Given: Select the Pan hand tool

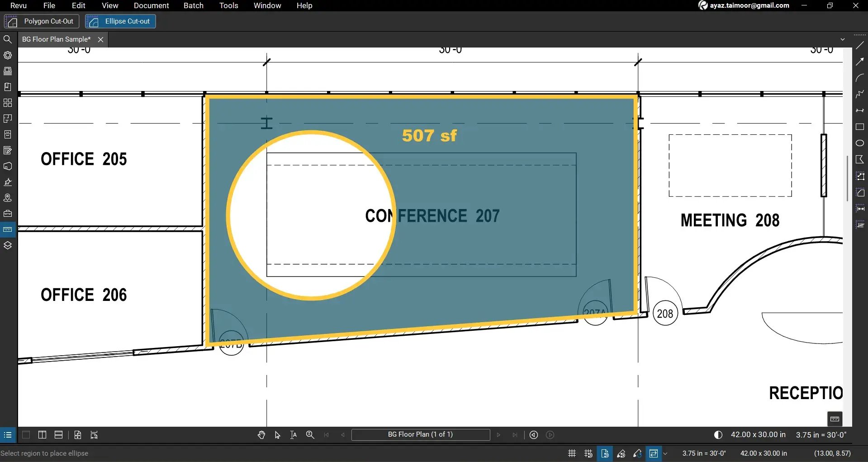Looking at the screenshot, I should click(x=261, y=435).
